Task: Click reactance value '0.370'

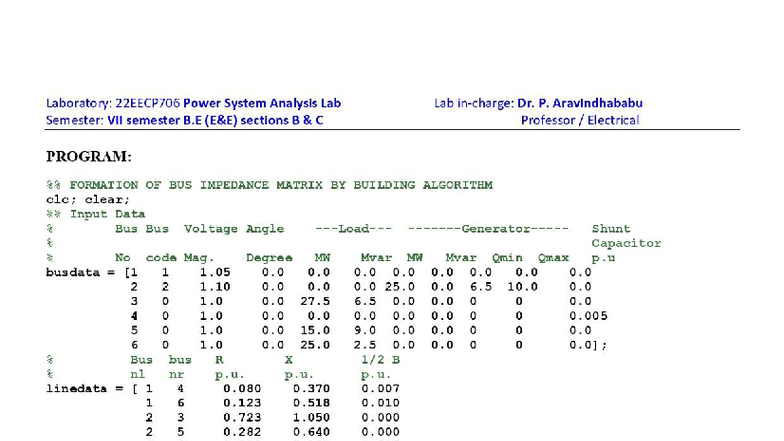Action: 312,389
